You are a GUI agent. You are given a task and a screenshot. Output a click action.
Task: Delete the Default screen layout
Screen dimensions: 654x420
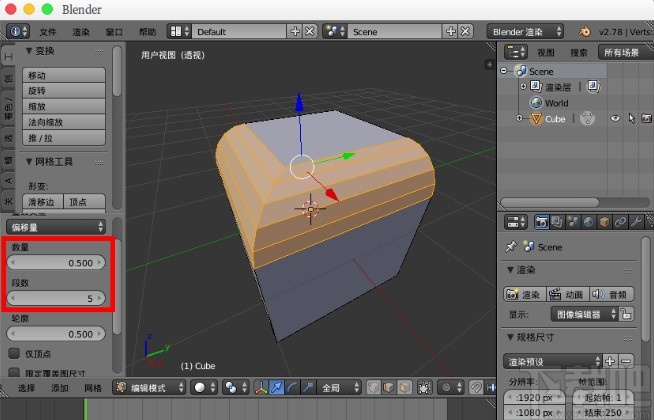[310, 31]
